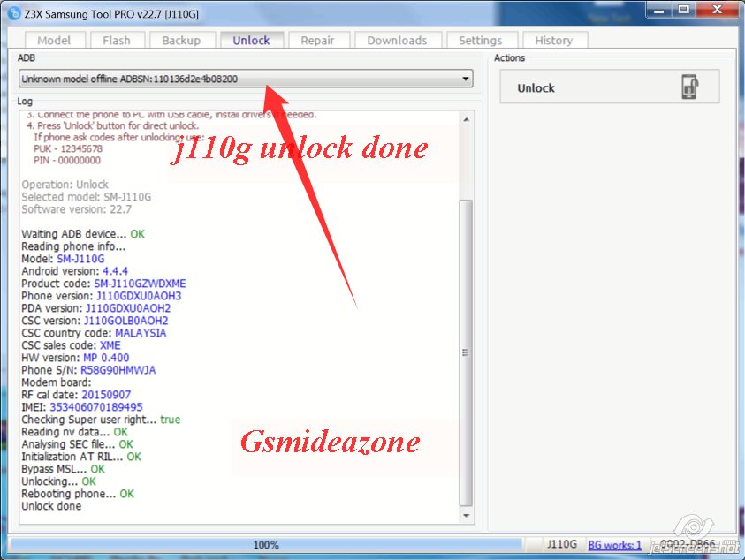Click CSC country code MALAYSIA
745x560 pixels.
pos(141,333)
